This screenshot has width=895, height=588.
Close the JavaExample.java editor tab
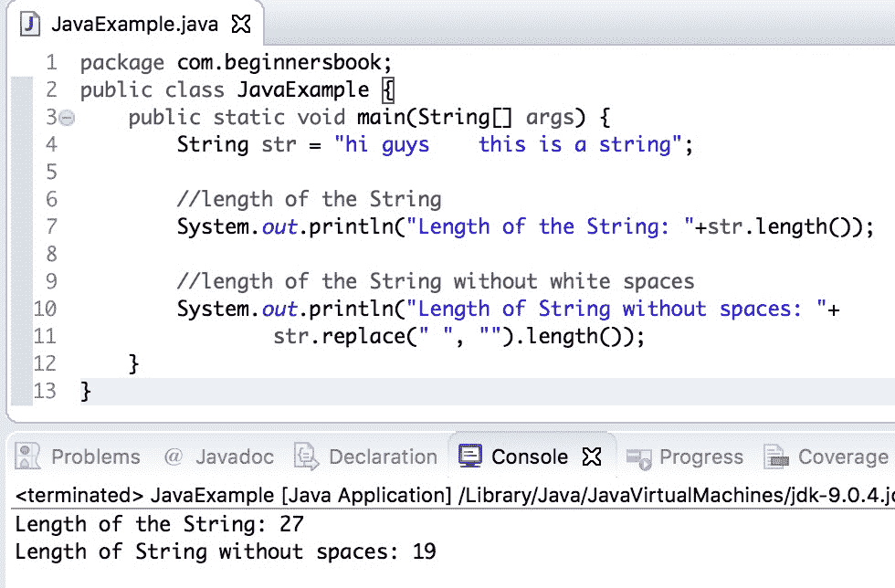241,23
